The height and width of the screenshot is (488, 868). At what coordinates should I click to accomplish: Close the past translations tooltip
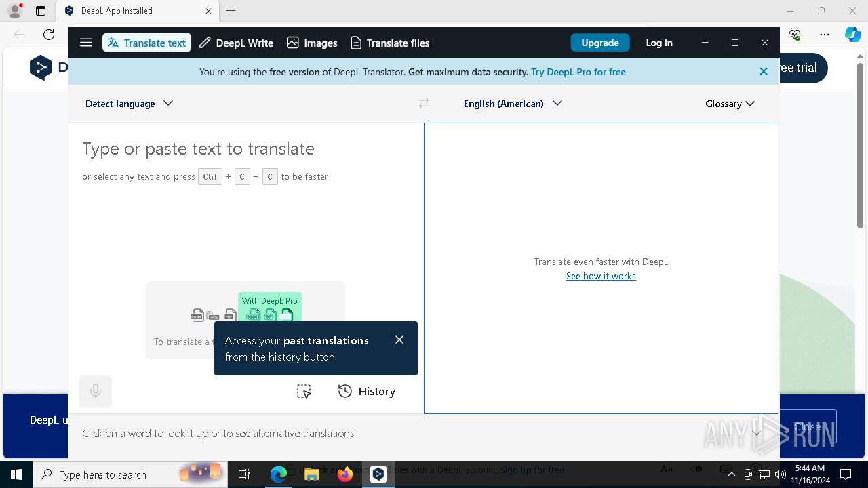399,340
